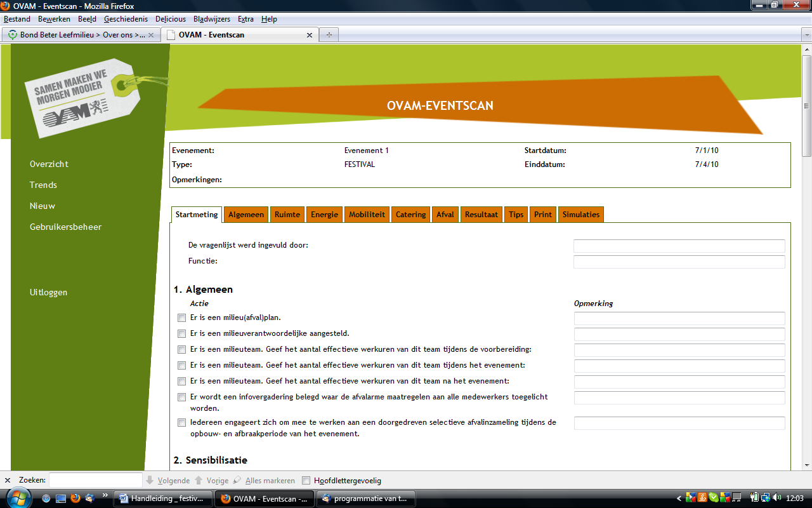812x508 pixels.
Task: Open Handleiding Word taskbar window
Action: [x=163, y=498]
